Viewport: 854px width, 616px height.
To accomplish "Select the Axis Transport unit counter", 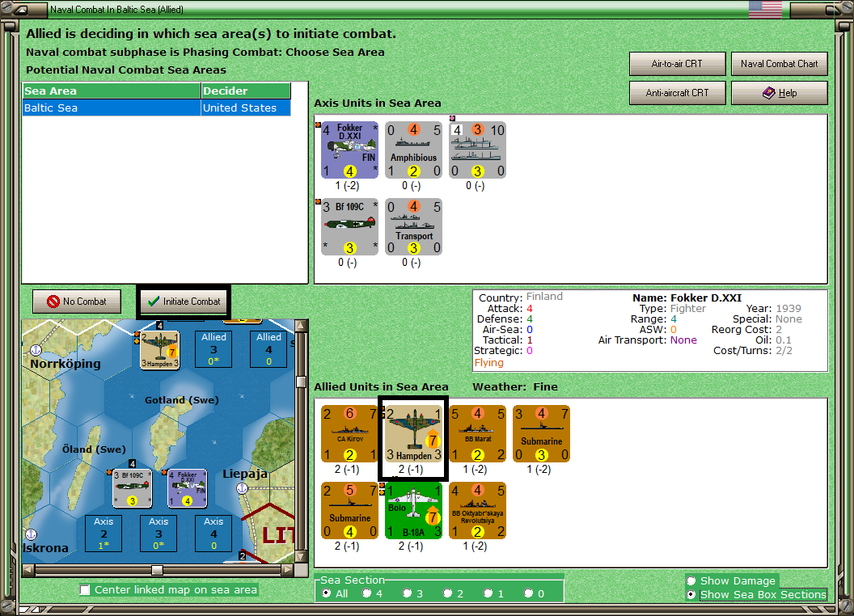I will point(413,226).
